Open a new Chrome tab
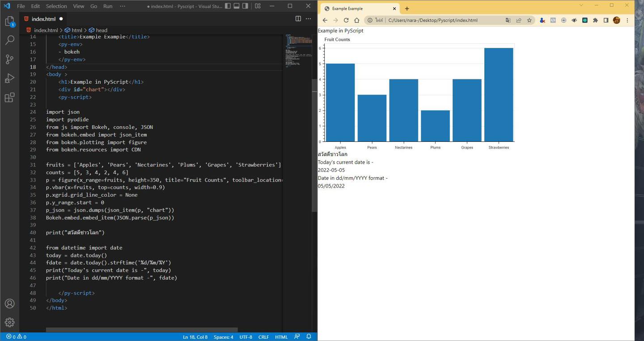Screen dimensions: 644x341 coord(407,9)
